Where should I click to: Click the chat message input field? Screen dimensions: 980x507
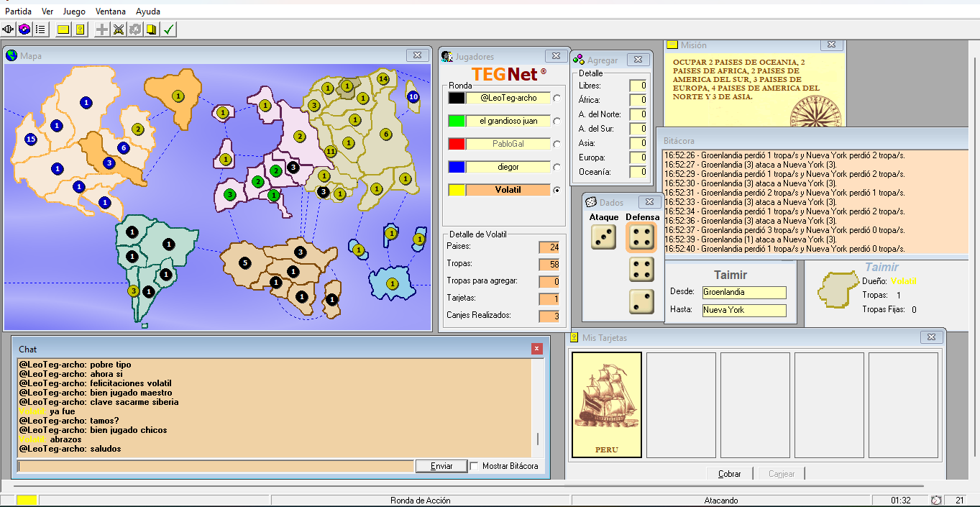(x=216, y=466)
